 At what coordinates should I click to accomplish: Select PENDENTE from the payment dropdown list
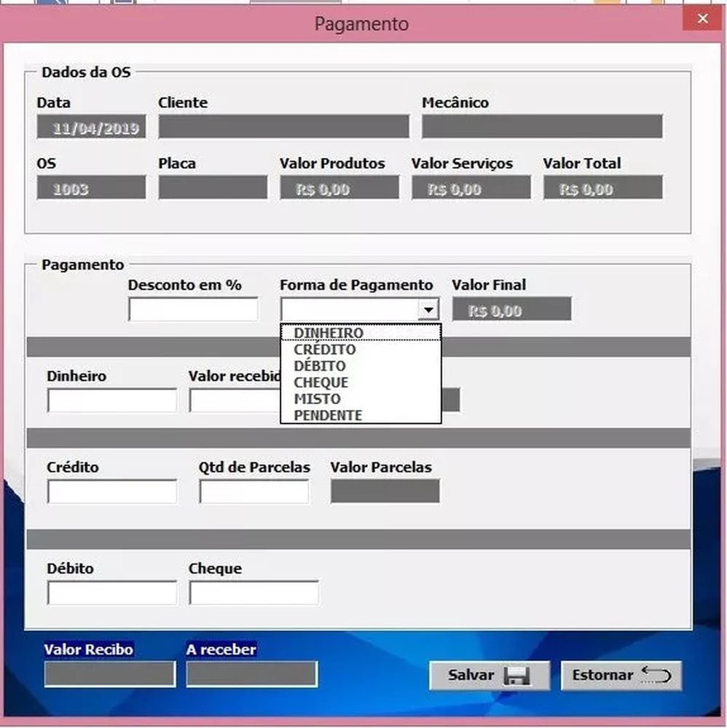pos(328,415)
